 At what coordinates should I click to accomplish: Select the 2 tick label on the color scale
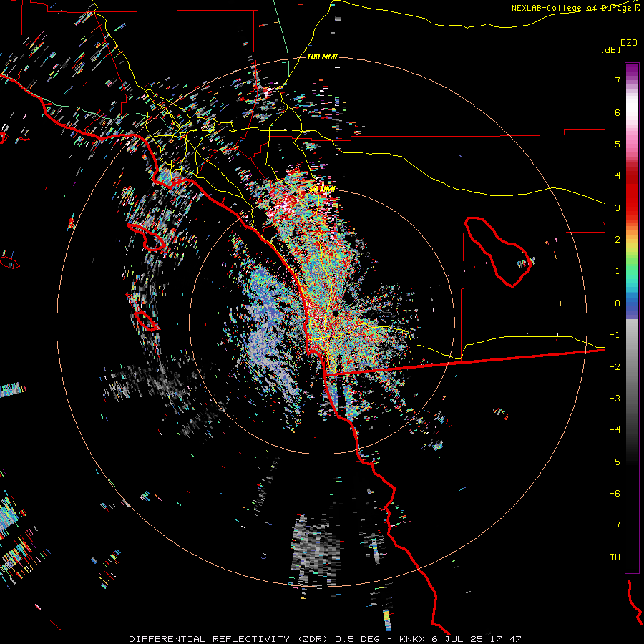(618, 240)
